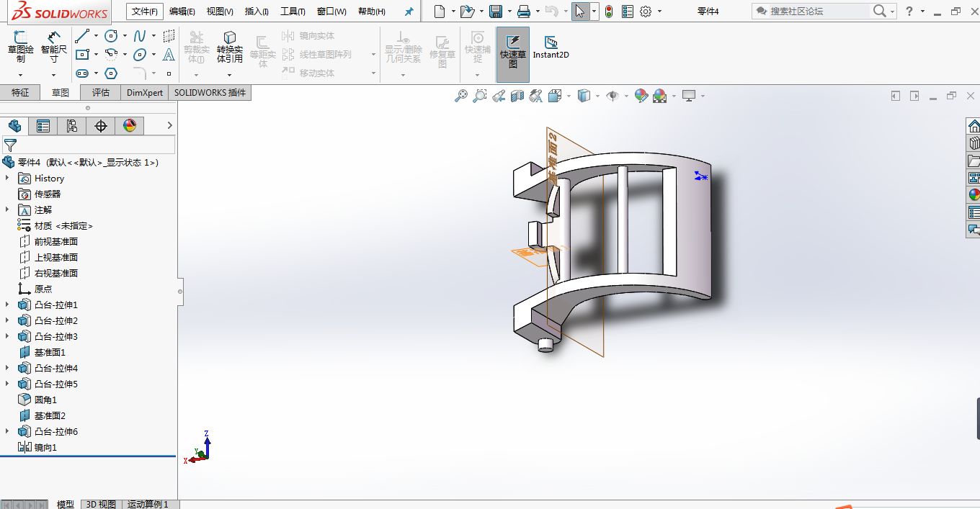Open the 文件(F) menu
This screenshot has width=980, height=509.
(144, 12)
